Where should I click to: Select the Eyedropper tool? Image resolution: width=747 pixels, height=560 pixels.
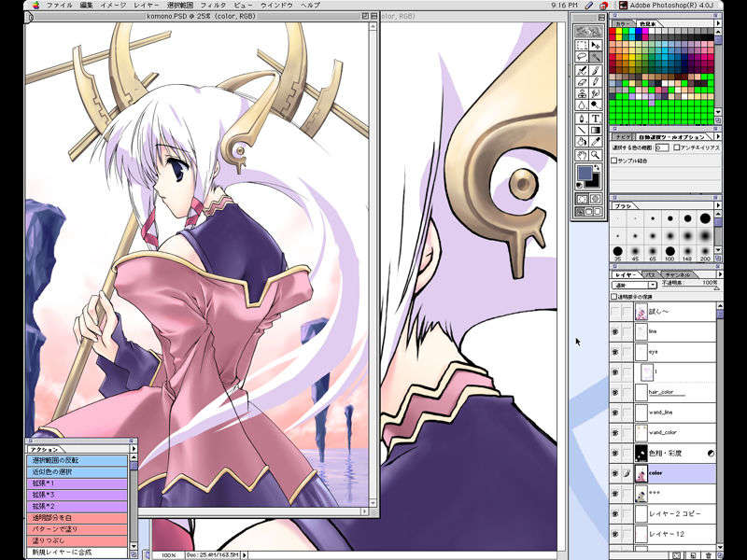click(596, 142)
